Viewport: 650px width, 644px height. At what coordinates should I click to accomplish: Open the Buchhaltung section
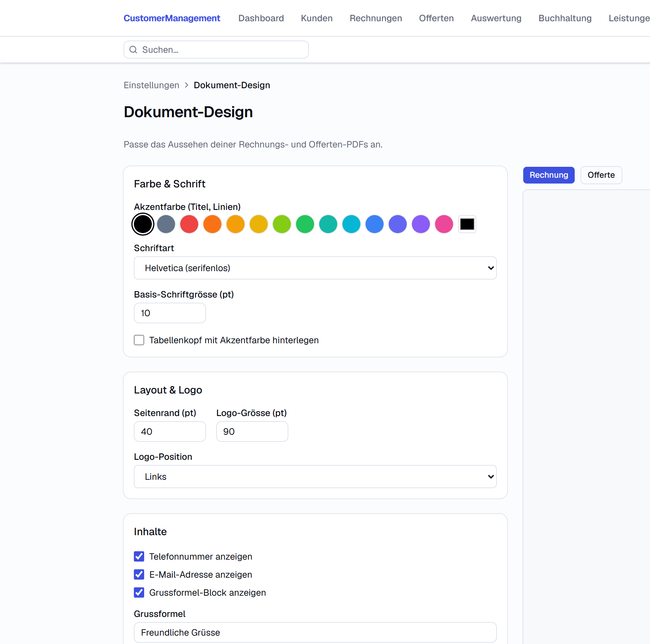(x=565, y=18)
